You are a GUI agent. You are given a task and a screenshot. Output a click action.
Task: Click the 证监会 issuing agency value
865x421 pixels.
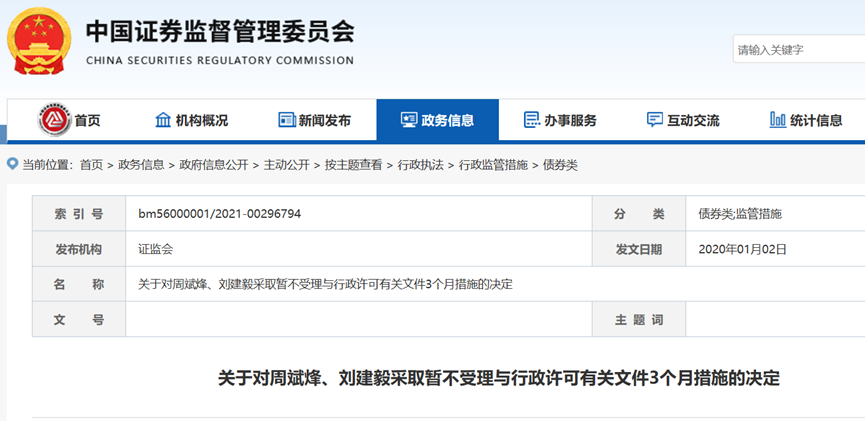156,249
